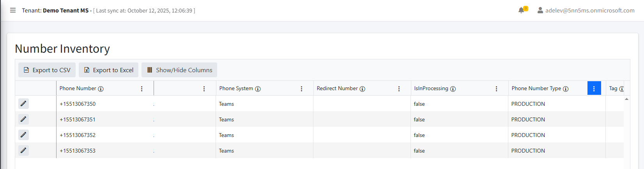Screen dimensions: 644x169
Task: Open Show/Hide Columns chooser
Action: [x=179, y=70]
